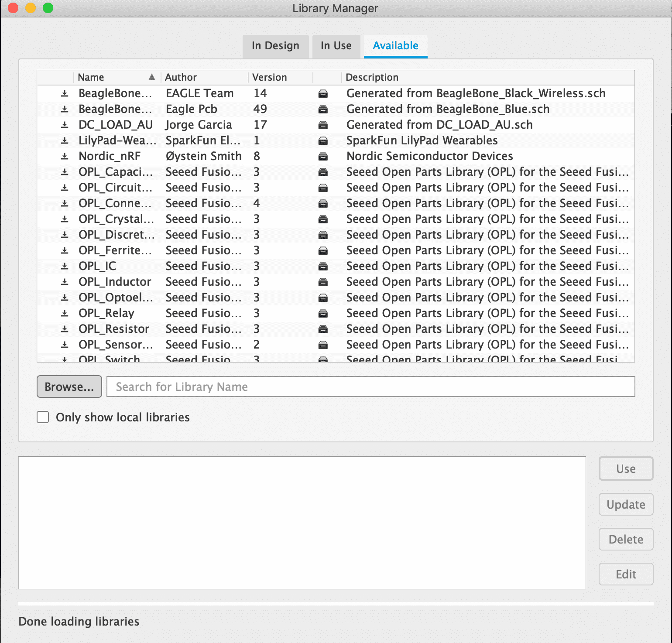Sort libraries by the Version column header

tap(281, 77)
